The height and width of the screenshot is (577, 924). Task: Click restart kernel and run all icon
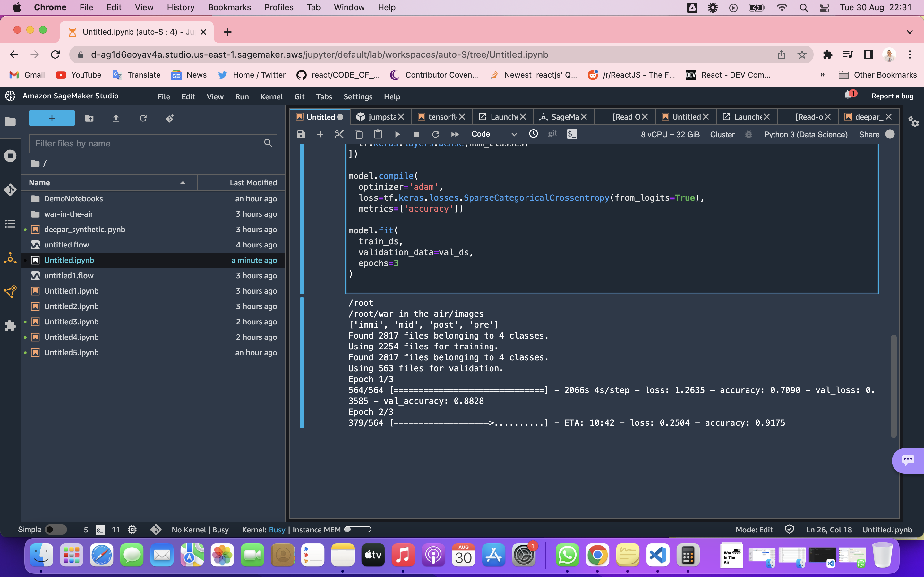(454, 134)
